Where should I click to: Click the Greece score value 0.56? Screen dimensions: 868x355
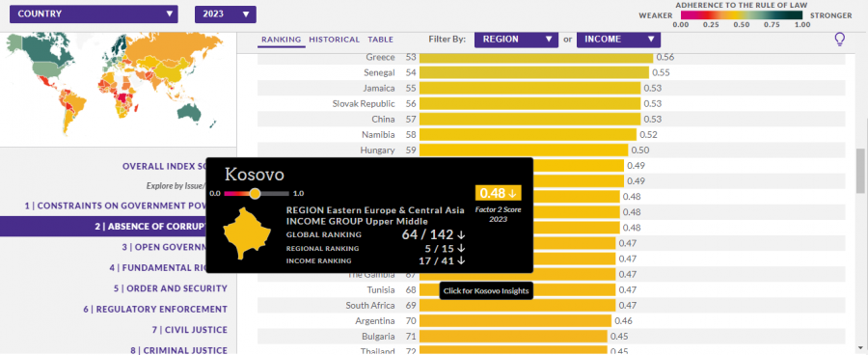pos(665,57)
